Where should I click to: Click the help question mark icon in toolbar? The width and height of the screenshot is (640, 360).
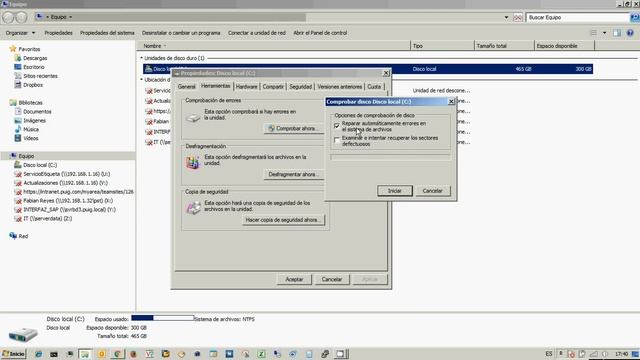[x=630, y=33]
